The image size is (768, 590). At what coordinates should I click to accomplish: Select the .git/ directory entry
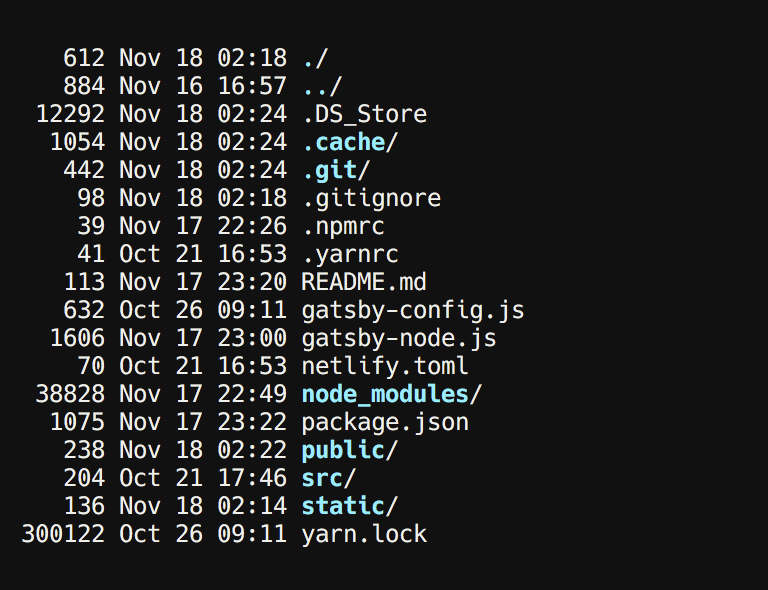pyautogui.click(x=336, y=171)
